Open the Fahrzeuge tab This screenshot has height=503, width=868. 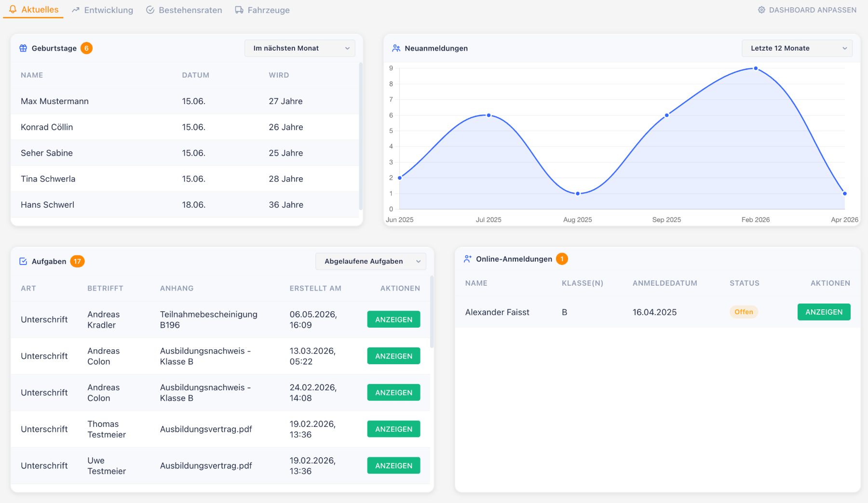pyautogui.click(x=262, y=10)
